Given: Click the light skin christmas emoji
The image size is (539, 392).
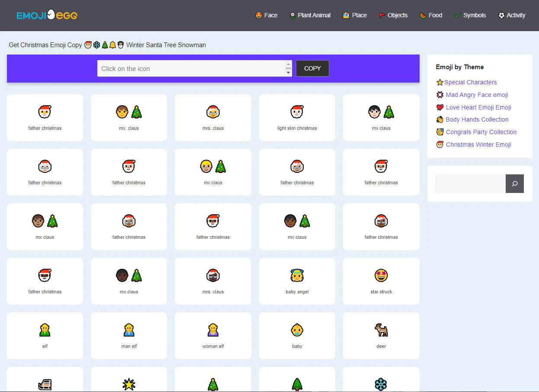Looking at the screenshot, I should click(x=297, y=111).
